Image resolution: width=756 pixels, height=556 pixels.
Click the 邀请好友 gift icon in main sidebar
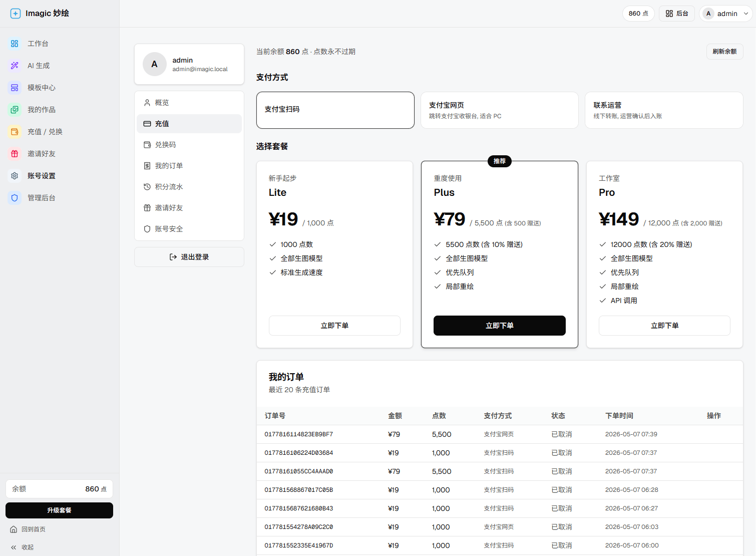point(15,154)
